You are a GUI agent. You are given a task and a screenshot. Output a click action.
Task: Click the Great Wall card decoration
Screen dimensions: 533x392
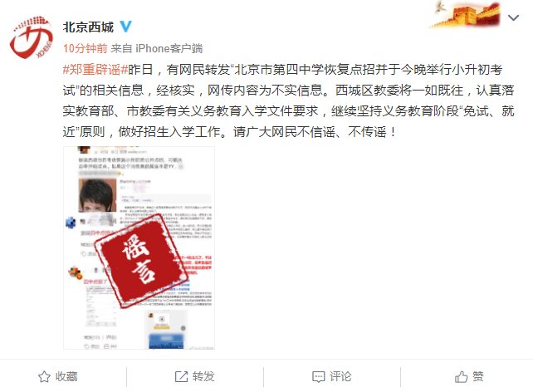[x=465, y=14]
